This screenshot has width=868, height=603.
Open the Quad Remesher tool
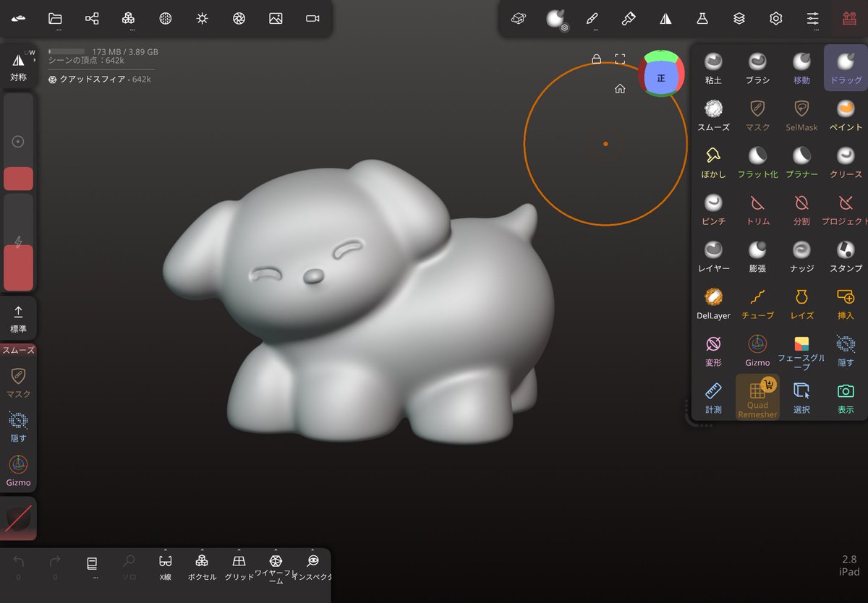[x=757, y=397]
